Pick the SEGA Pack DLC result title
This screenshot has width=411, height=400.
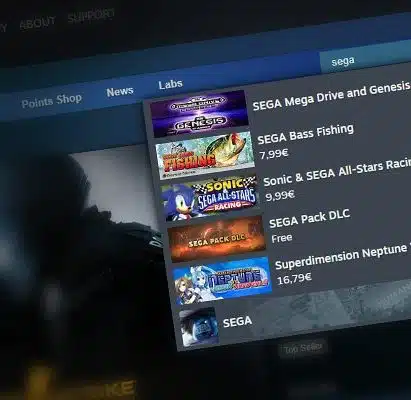pyautogui.click(x=310, y=218)
